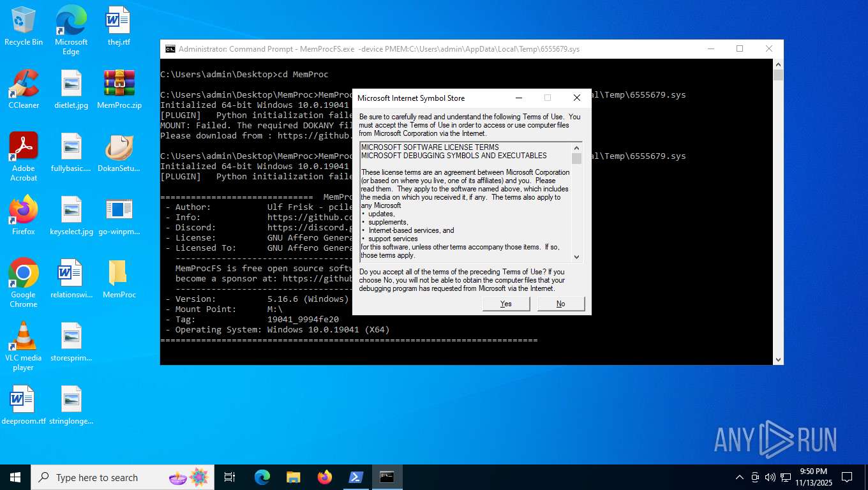Open Adobe Acrobat desktop shortcut

coord(24,157)
